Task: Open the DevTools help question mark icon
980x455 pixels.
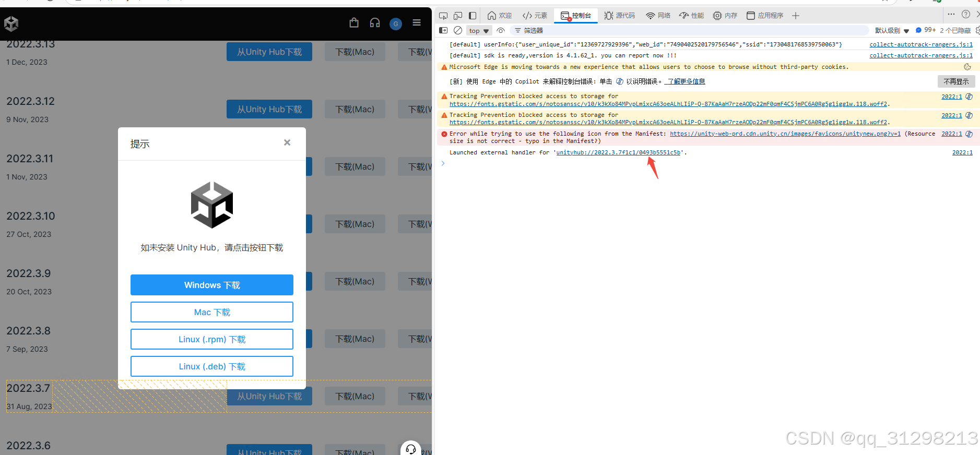Action: click(966, 15)
